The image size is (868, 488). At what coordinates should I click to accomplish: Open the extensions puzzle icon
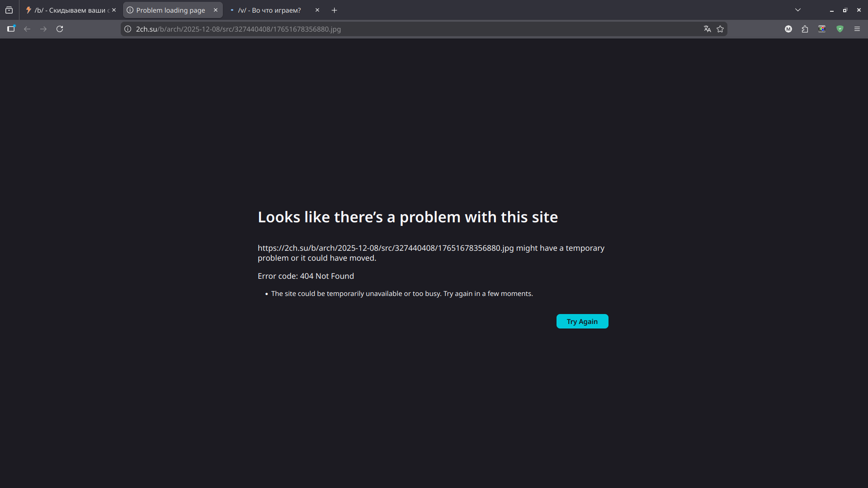(805, 29)
